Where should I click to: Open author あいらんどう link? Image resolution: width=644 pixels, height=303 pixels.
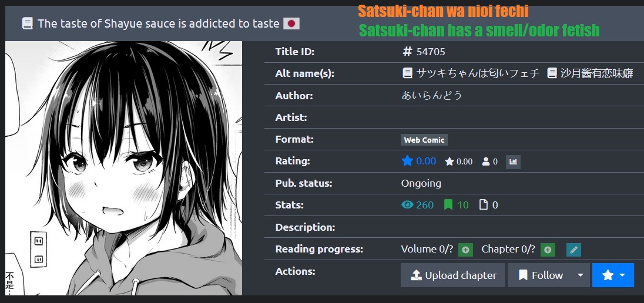pyautogui.click(x=432, y=95)
